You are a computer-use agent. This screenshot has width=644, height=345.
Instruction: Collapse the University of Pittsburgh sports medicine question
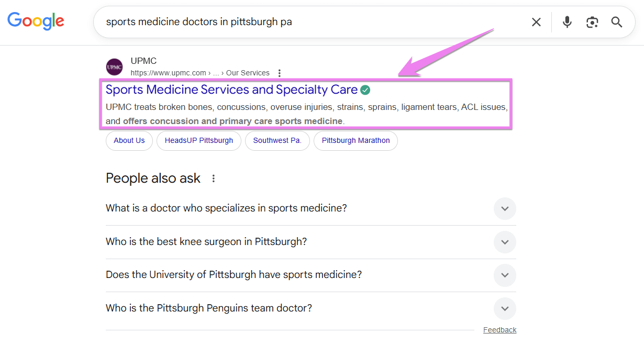point(504,275)
